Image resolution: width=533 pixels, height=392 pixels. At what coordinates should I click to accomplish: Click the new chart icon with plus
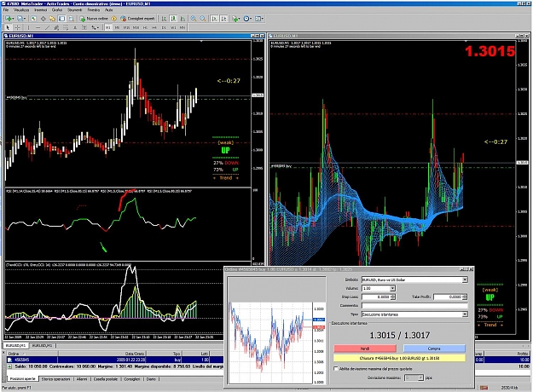(x=9, y=19)
